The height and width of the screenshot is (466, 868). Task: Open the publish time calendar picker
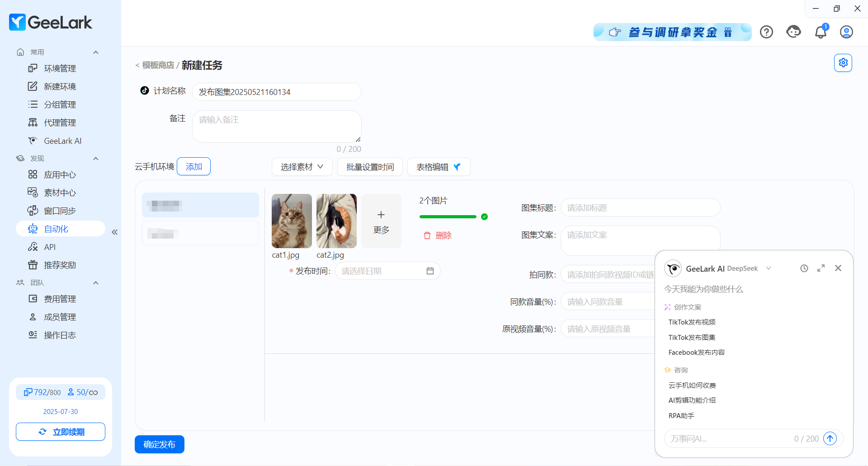point(430,271)
